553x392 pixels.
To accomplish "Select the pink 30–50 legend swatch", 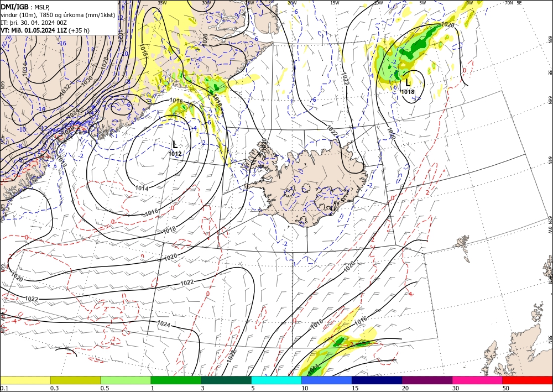I will click(x=478, y=380).
